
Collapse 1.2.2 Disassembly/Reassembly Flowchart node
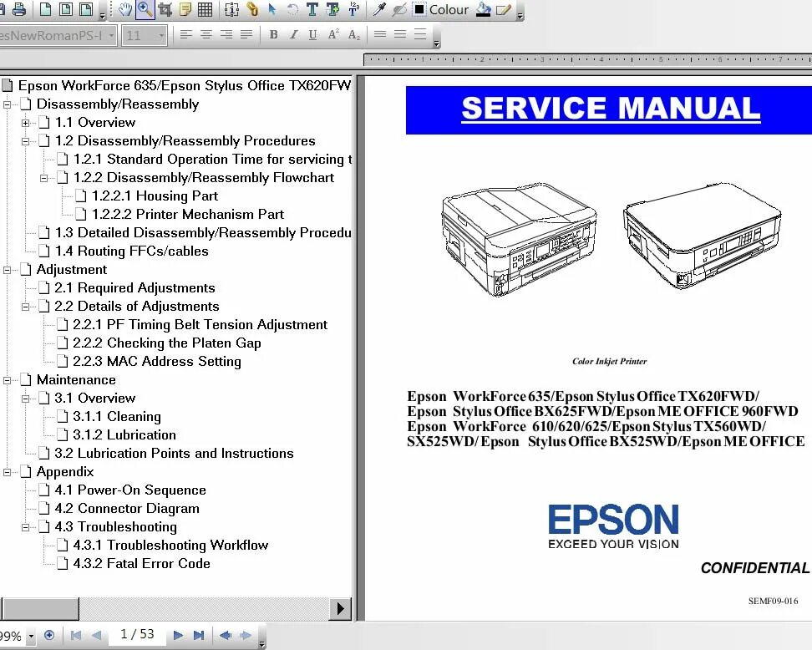coord(44,178)
